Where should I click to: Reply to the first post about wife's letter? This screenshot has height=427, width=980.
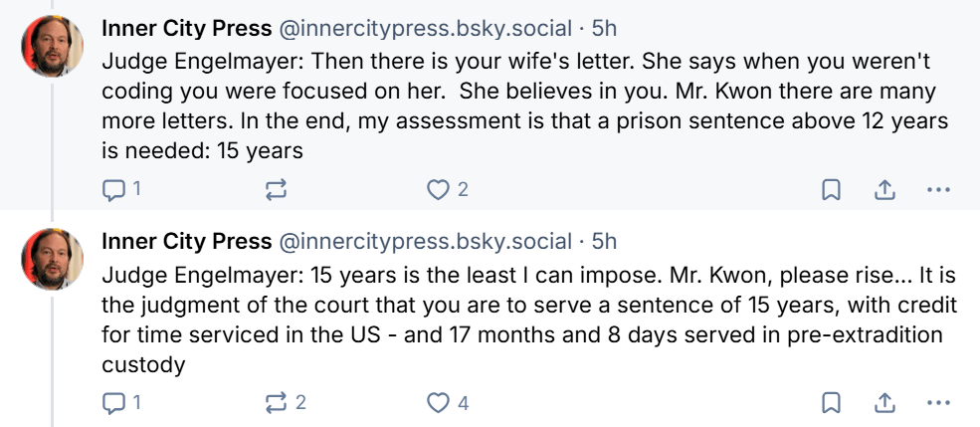(113, 189)
